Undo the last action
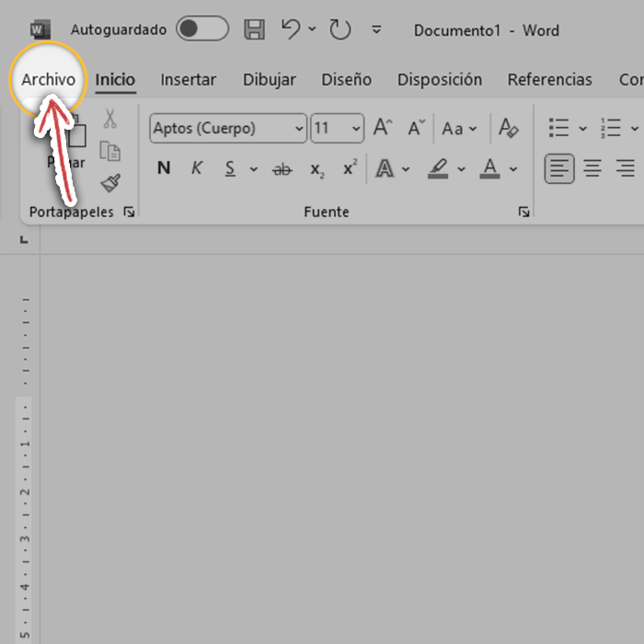Image resolution: width=644 pixels, height=644 pixels. pyautogui.click(x=291, y=29)
